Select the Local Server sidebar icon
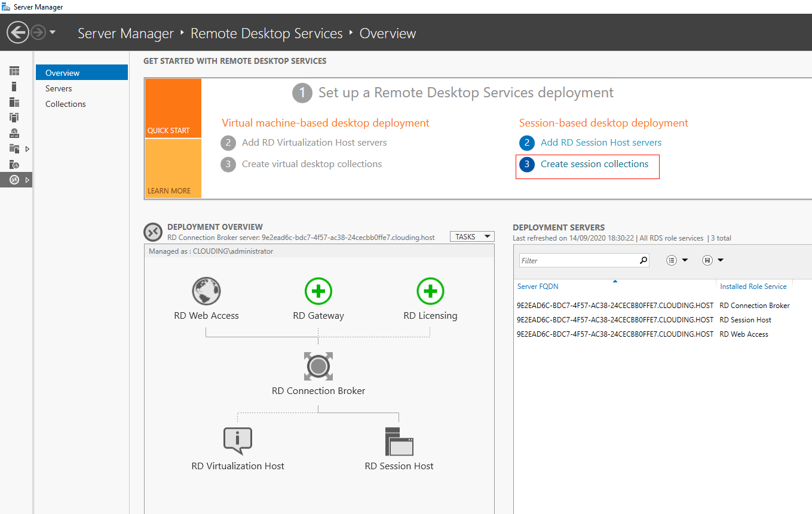 (x=14, y=87)
